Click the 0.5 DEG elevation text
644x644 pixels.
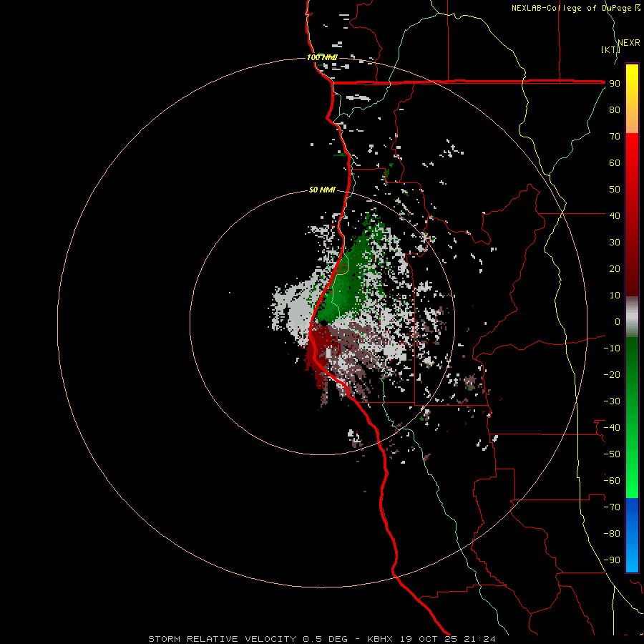pyautogui.click(x=325, y=639)
